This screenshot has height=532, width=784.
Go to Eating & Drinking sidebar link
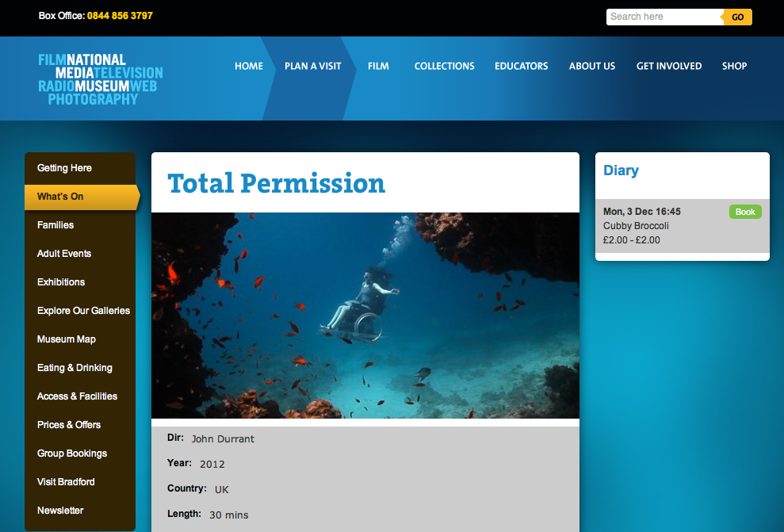[75, 368]
